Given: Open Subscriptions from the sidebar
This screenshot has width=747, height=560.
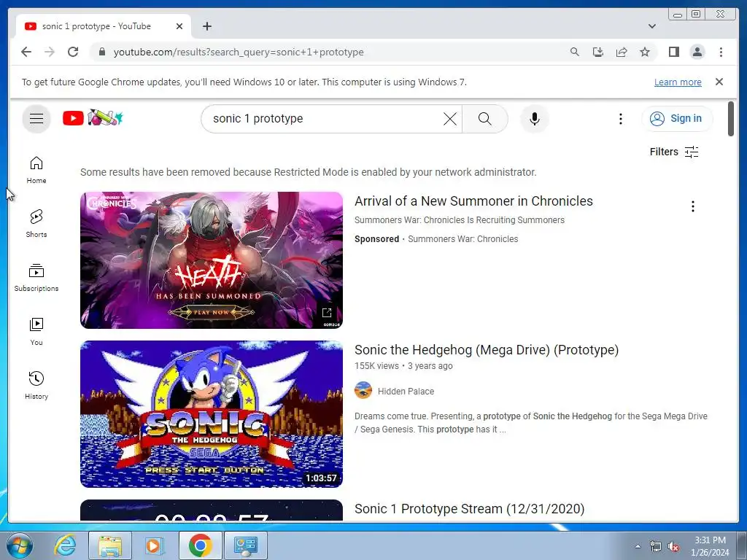Looking at the screenshot, I should pos(36,278).
